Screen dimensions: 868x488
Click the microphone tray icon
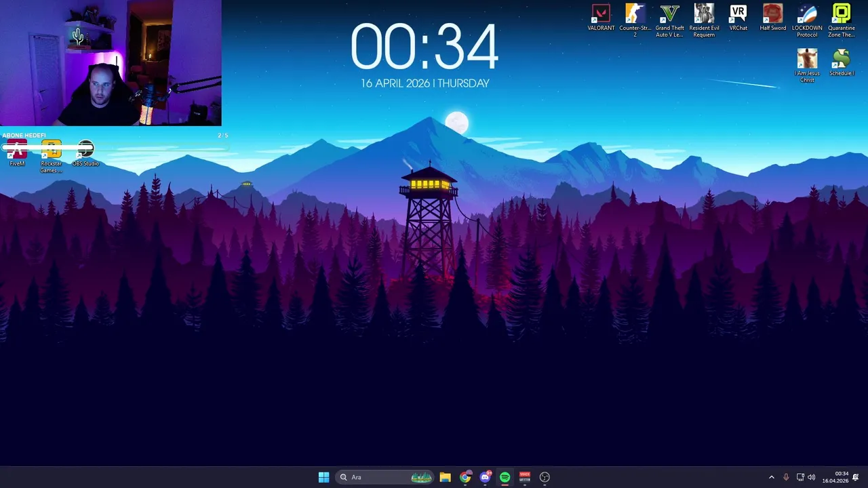tap(786, 477)
